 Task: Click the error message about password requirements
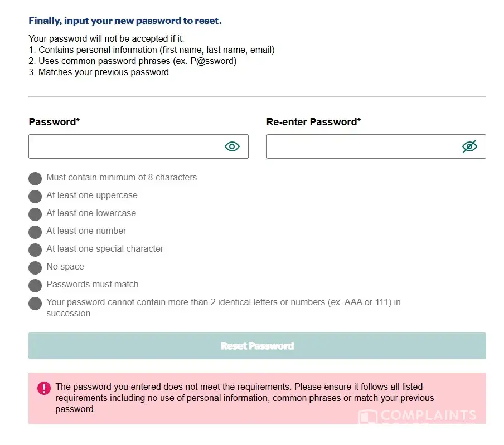point(244,398)
